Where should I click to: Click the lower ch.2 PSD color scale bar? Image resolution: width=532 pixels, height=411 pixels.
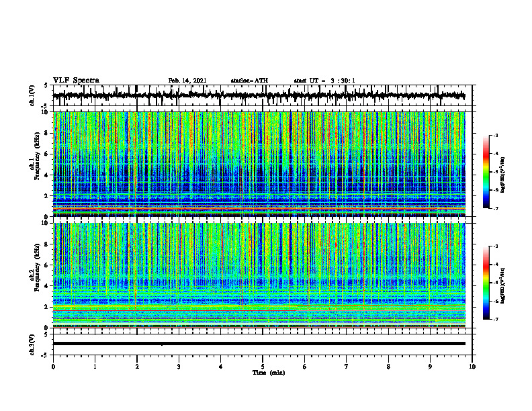[486, 283]
